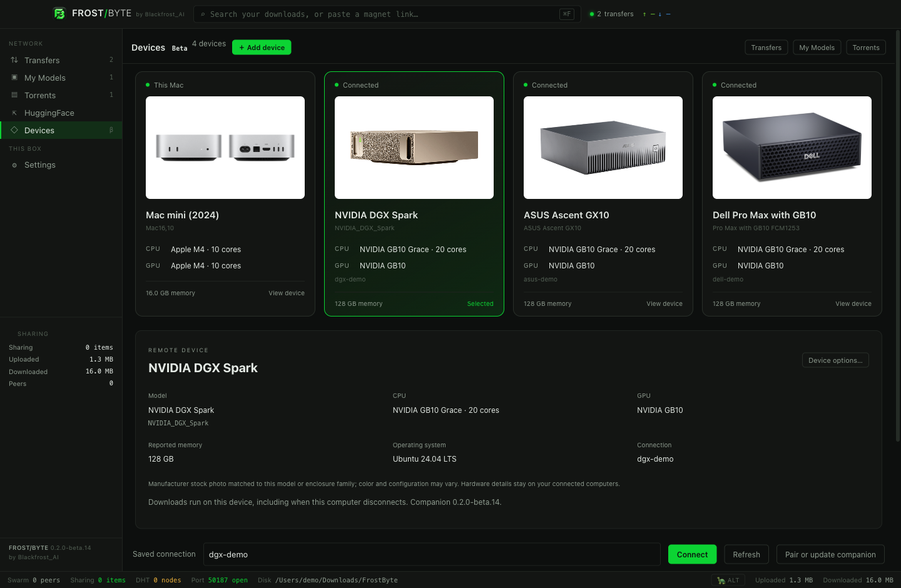Focus the search downloads field
This screenshot has width=901, height=588.
tap(387, 14)
